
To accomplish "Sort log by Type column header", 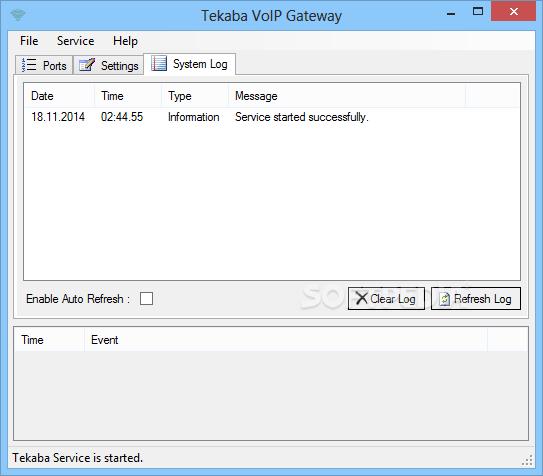I will [x=195, y=96].
